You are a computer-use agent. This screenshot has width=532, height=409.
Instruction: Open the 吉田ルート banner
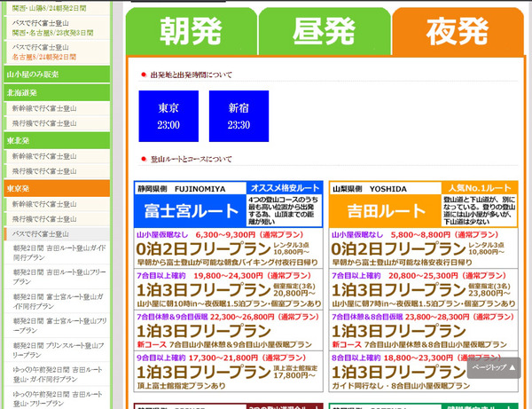pos(385,211)
